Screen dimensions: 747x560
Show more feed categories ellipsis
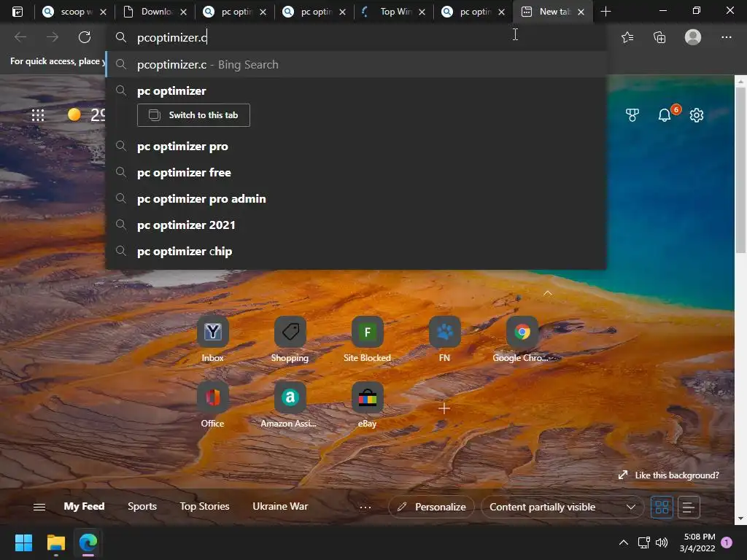365,507
